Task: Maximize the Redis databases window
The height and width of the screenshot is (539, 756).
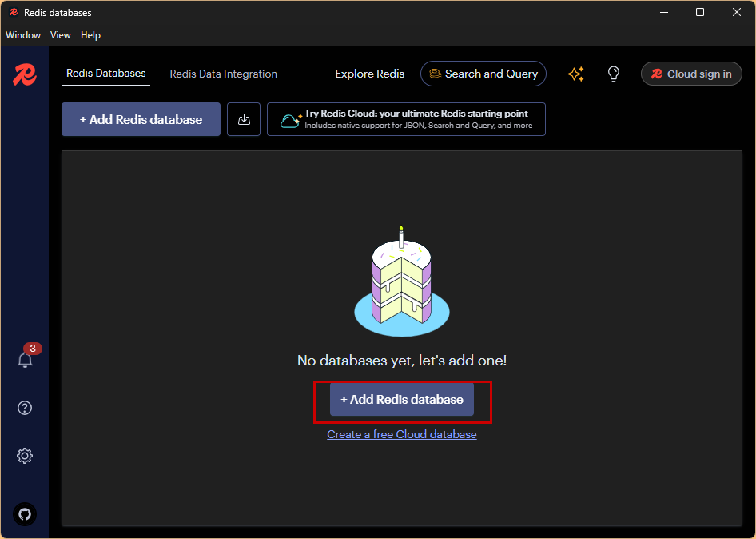Action: coord(700,13)
